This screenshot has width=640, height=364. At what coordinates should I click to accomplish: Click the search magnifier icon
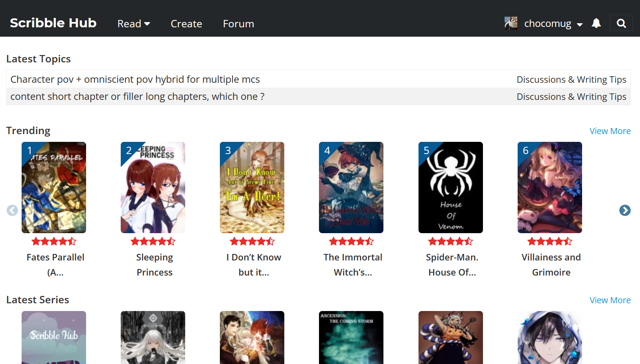pyautogui.click(x=621, y=23)
